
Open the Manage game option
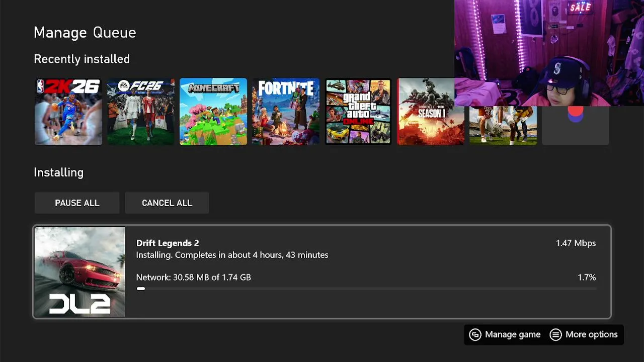click(x=505, y=334)
